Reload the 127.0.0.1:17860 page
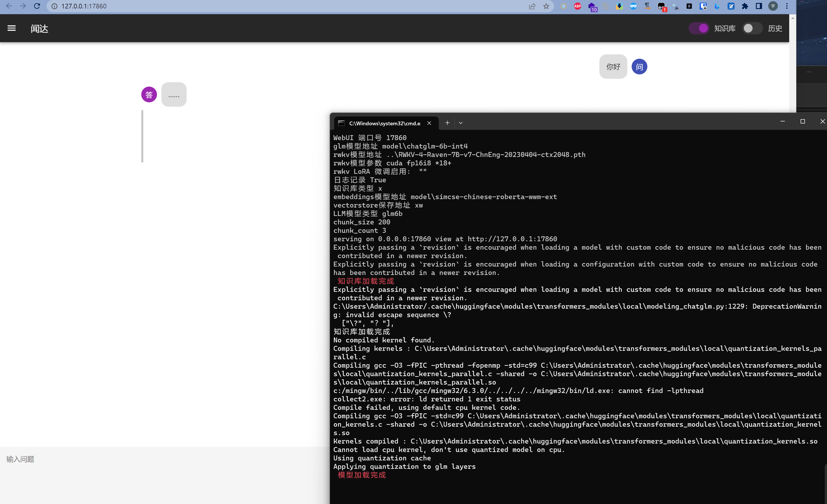827x504 pixels. pyautogui.click(x=37, y=6)
